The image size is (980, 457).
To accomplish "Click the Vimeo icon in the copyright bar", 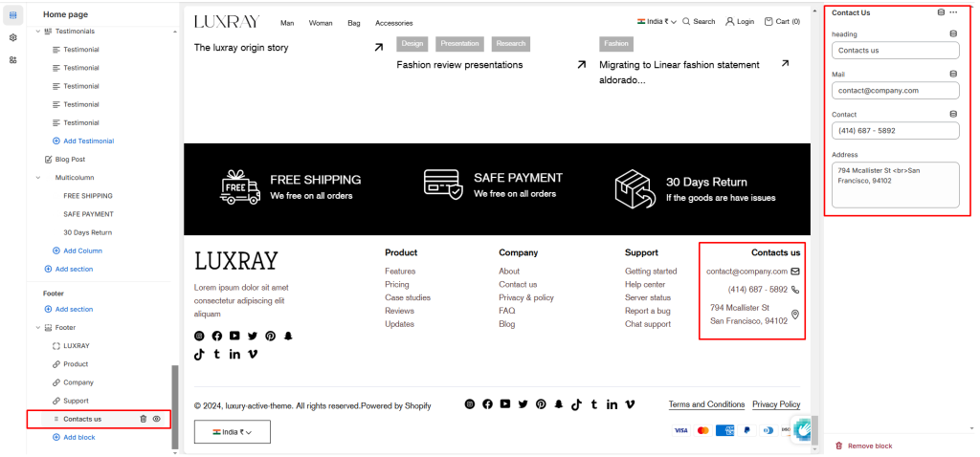I will [x=630, y=404].
